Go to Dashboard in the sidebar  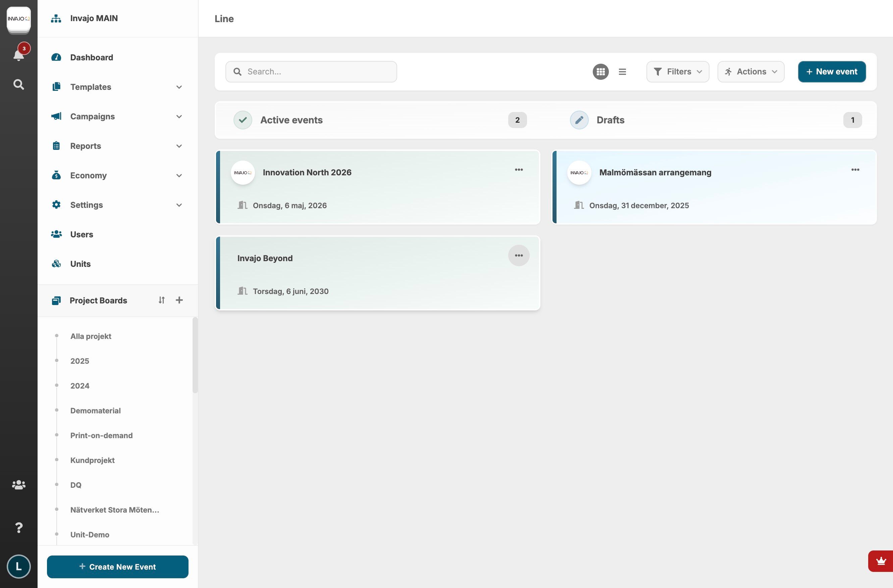click(92, 57)
